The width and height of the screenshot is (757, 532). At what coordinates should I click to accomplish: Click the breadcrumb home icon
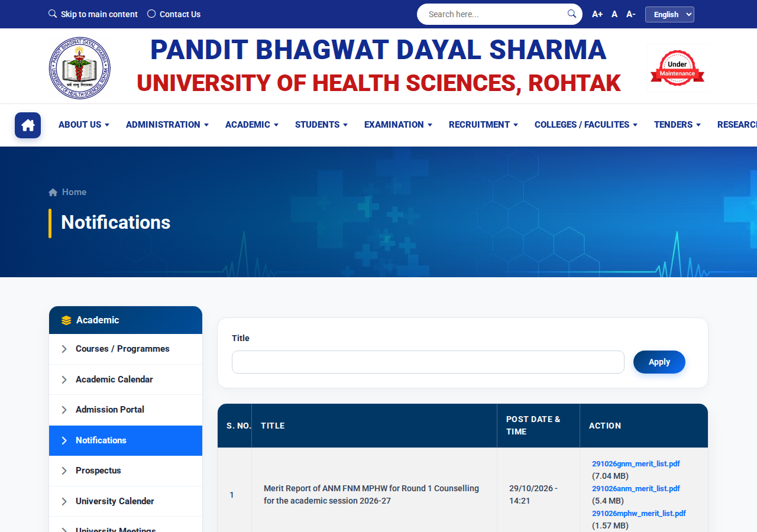pos(53,192)
